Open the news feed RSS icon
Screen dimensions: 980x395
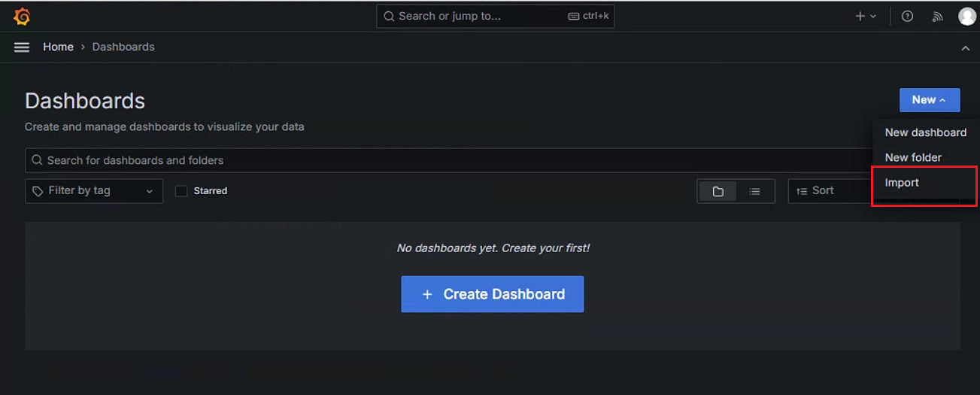tap(937, 16)
